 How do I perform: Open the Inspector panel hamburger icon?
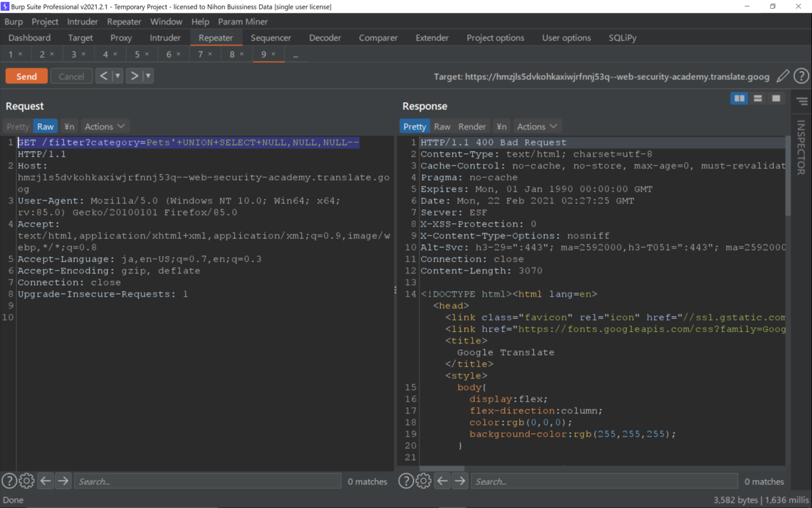tap(802, 102)
